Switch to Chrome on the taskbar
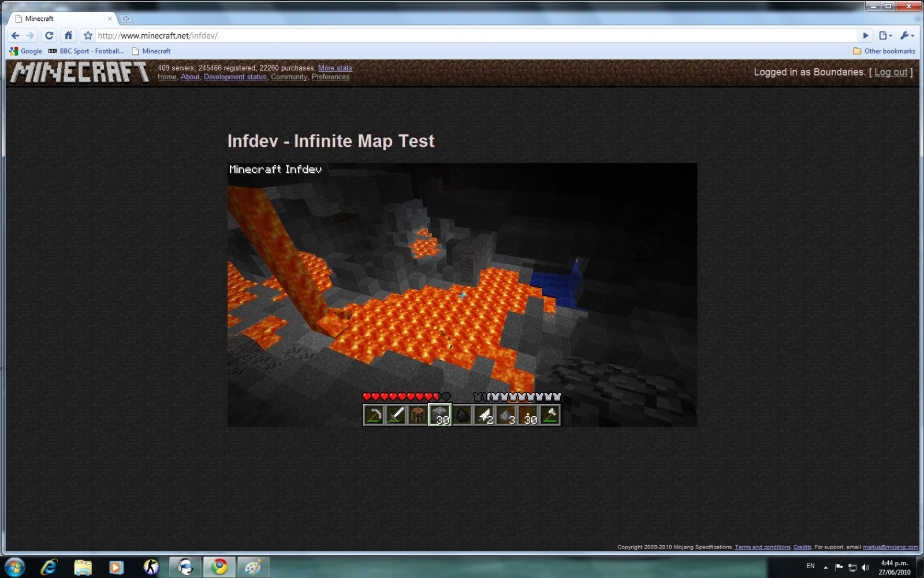 [x=219, y=568]
